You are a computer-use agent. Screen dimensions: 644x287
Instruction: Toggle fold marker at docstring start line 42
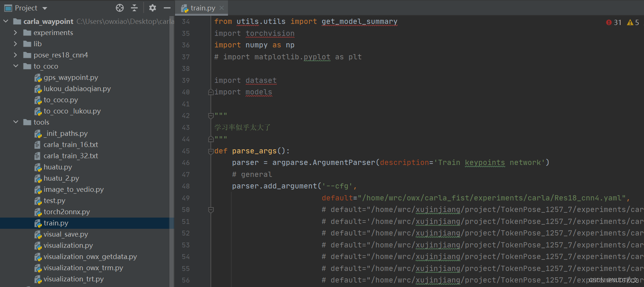click(211, 116)
